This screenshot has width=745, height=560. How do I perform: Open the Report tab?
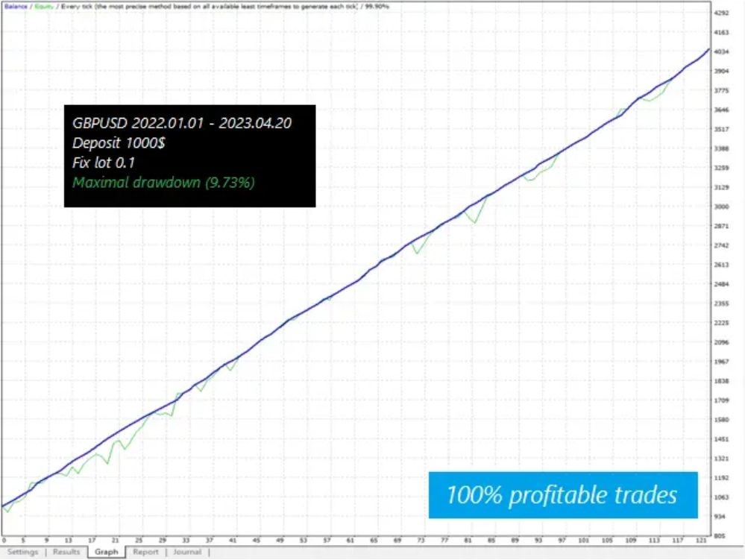[145, 553]
